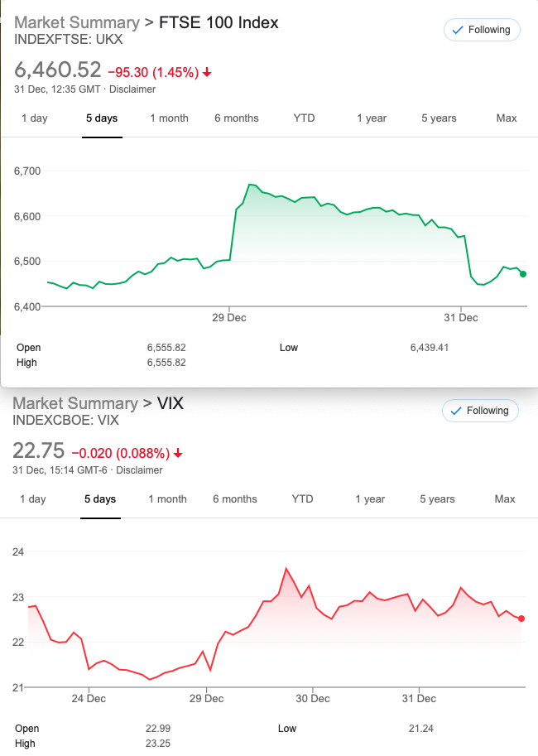Show VIX chart Max range
The height and width of the screenshot is (756, 538).
[505, 499]
